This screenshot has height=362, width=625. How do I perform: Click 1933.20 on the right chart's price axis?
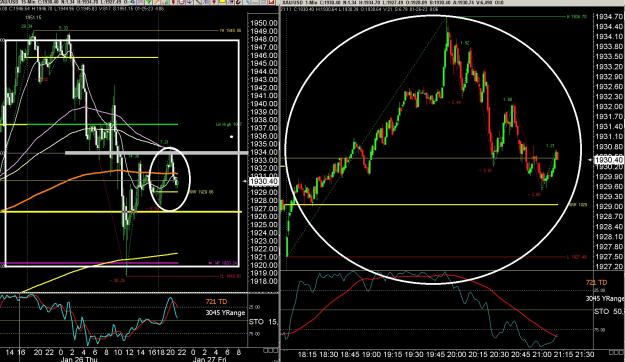[x=609, y=67]
